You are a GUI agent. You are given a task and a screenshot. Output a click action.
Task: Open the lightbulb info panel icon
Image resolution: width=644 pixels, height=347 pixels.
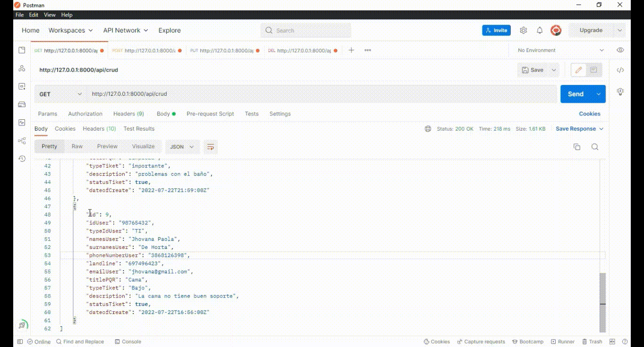coord(620,91)
